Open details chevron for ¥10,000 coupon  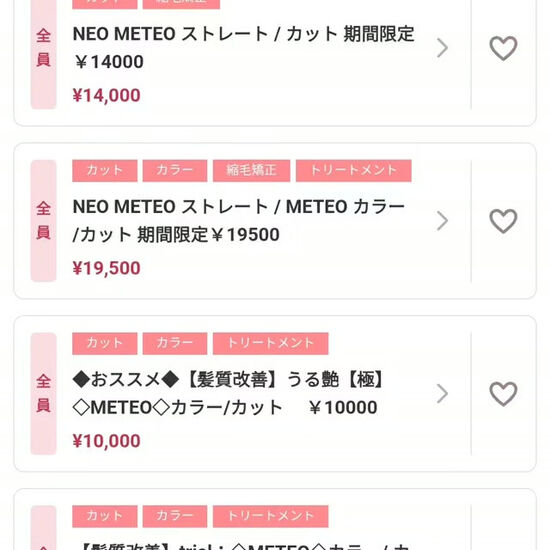(442, 394)
